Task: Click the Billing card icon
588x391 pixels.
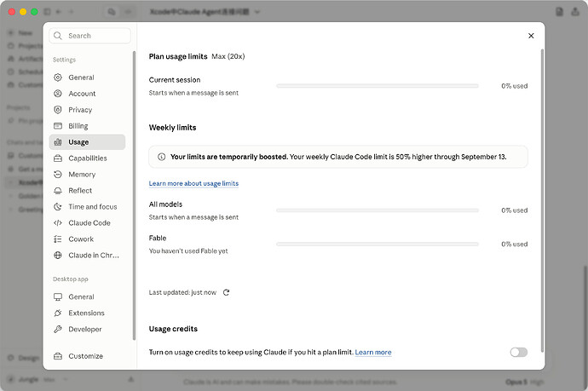Action: point(58,126)
